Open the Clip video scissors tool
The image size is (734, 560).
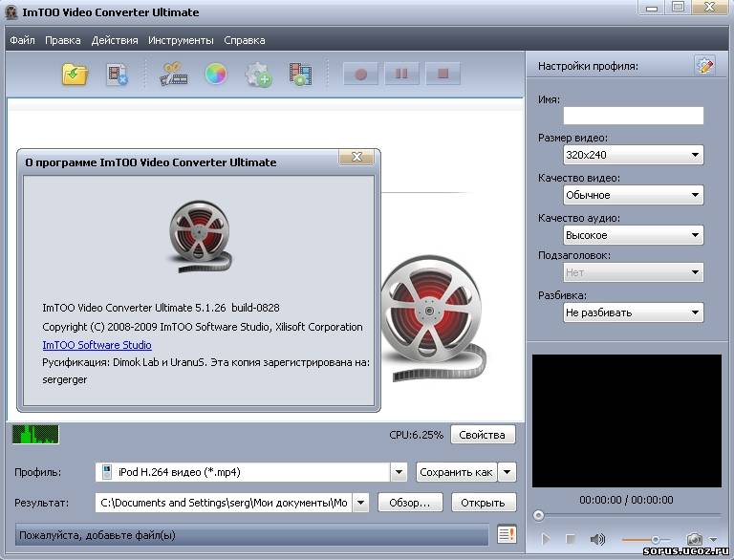[x=174, y=74]
